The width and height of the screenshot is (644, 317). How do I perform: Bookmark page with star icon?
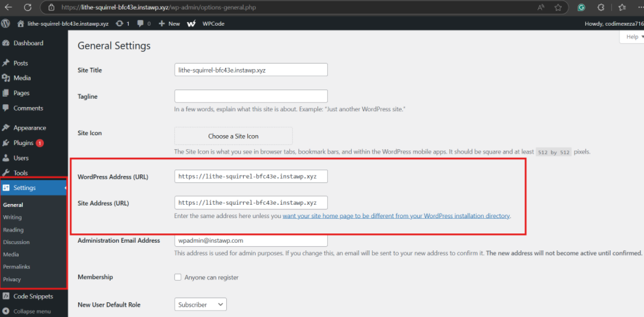[558, 8]
